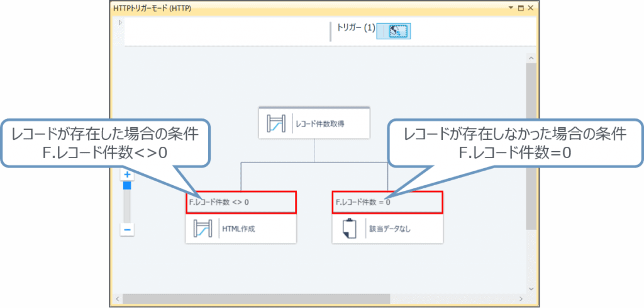644x308 pixels.
Task: Open the window position dropdown arrow
Action: pos(510,8)
